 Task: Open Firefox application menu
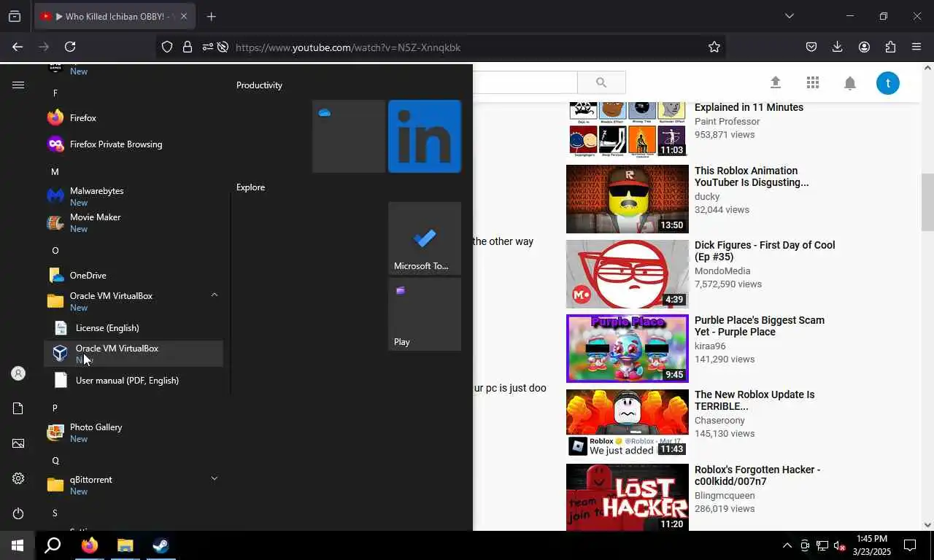[x=916, y=47]
